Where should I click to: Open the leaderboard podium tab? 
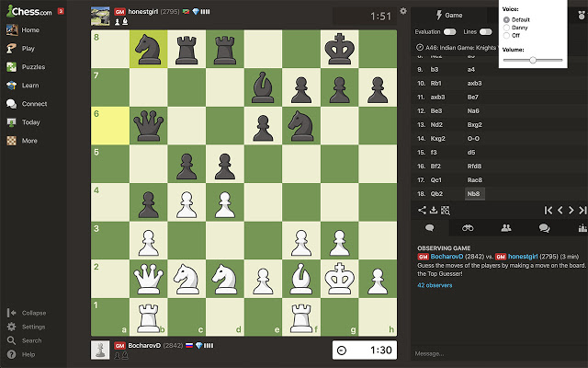point(582,228)
